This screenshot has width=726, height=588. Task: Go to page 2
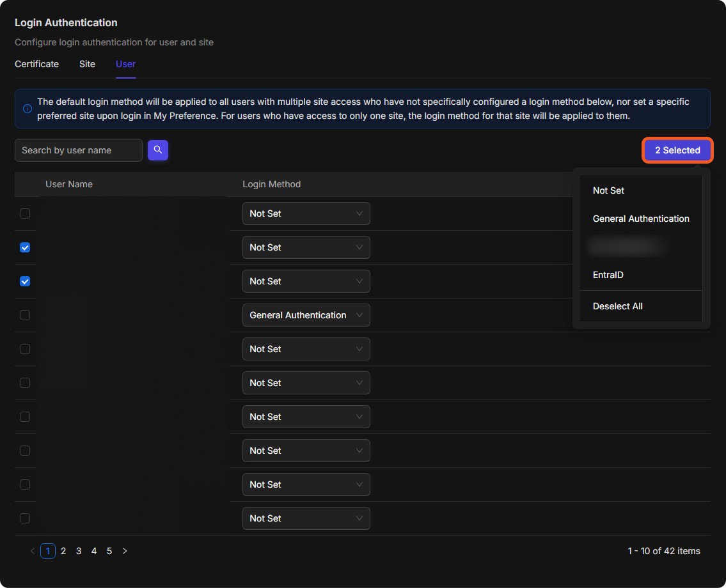click(63, 551)
